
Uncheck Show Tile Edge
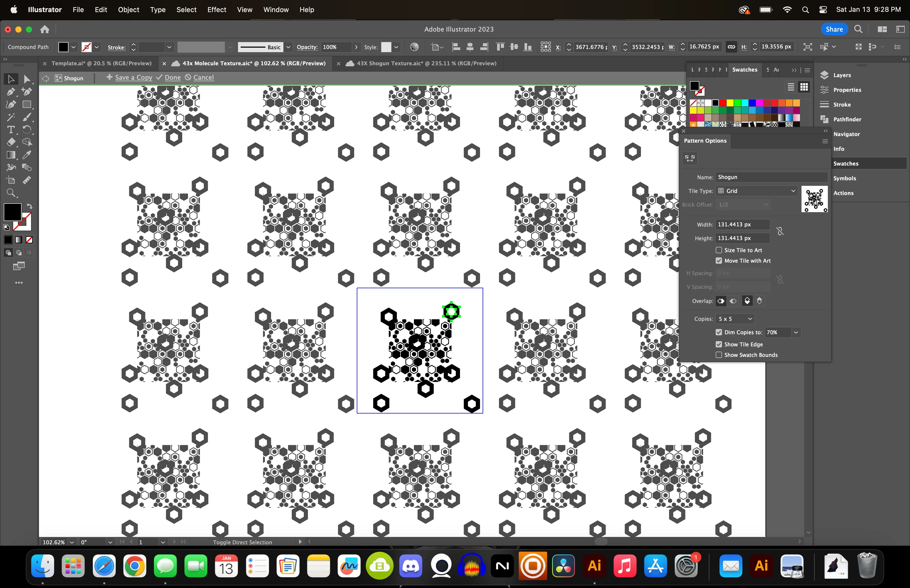tap(719, 344)
